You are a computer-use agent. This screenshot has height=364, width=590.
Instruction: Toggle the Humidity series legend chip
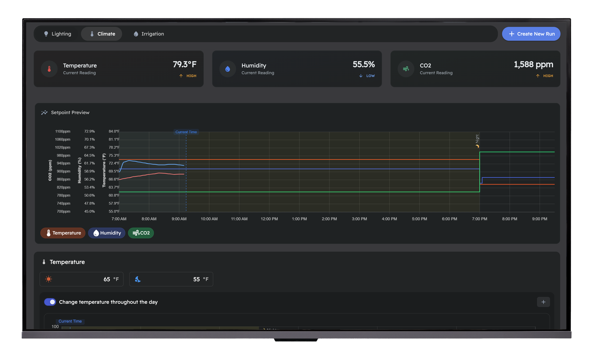(x=107, y=233)
